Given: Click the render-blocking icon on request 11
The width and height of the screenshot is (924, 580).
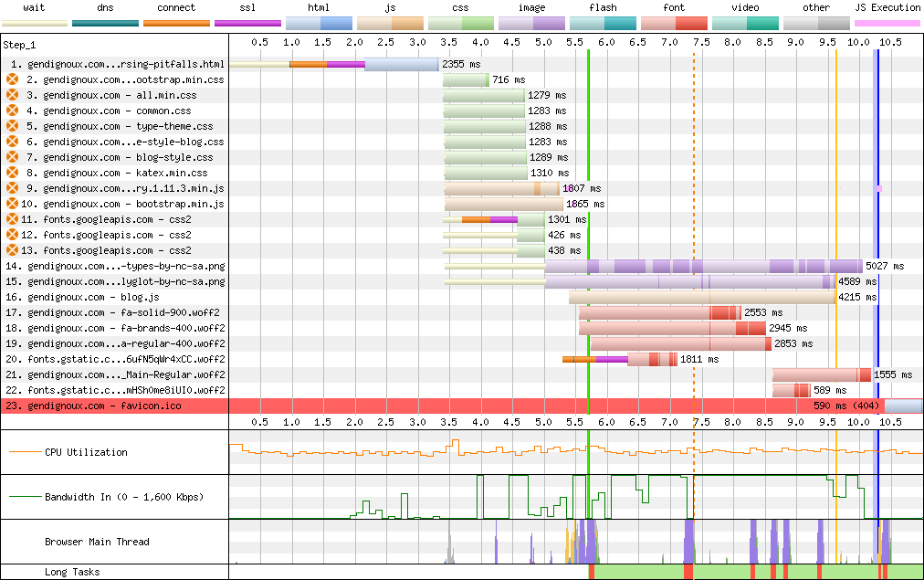Looking at the screenshot, I should tap(12, 219).
